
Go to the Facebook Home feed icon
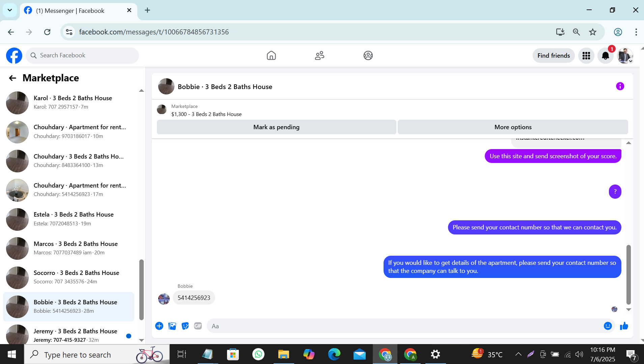(271, 56)
